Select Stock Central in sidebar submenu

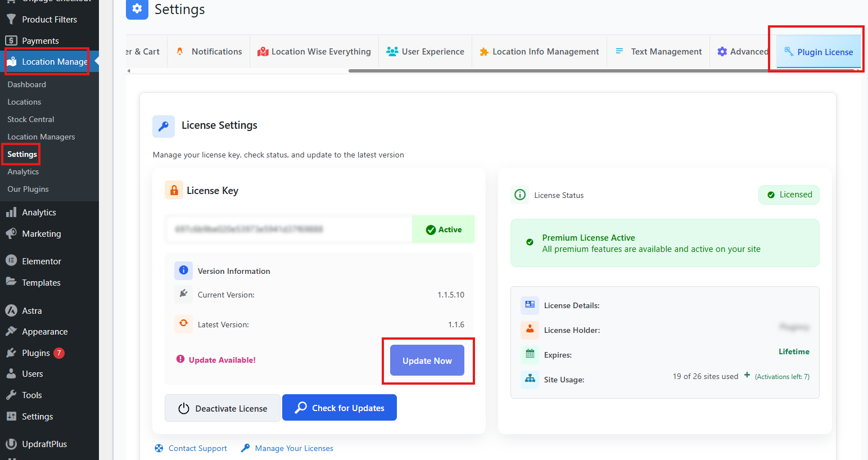pos(31,119)
